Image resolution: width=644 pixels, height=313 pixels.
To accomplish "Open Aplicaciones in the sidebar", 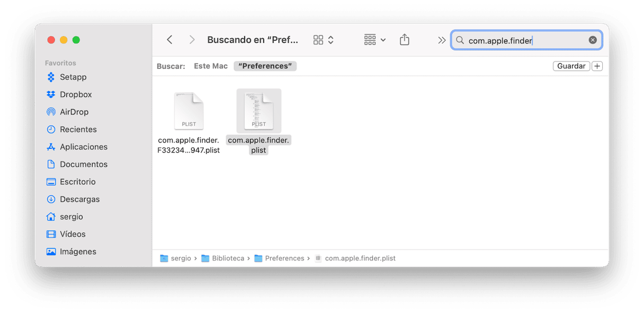I will coord(83,147).
